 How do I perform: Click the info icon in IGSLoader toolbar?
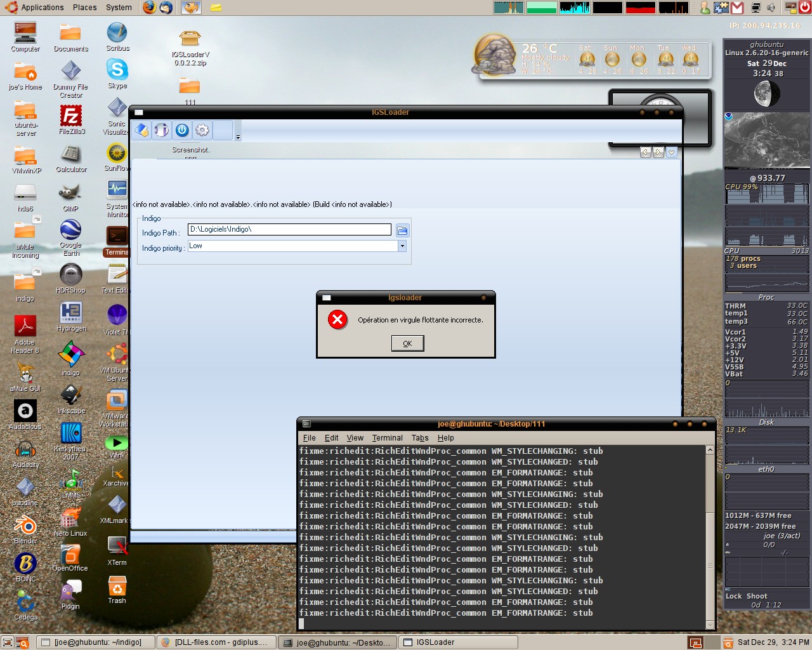pyautogui.click(x=162, y=130)
